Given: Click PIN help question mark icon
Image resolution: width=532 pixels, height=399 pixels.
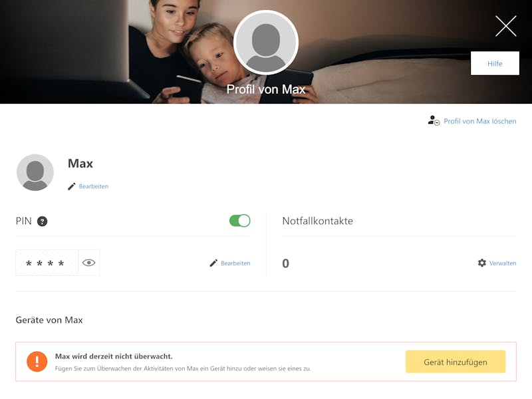Looking at the screenshot, I should click(x=42, y=221).
